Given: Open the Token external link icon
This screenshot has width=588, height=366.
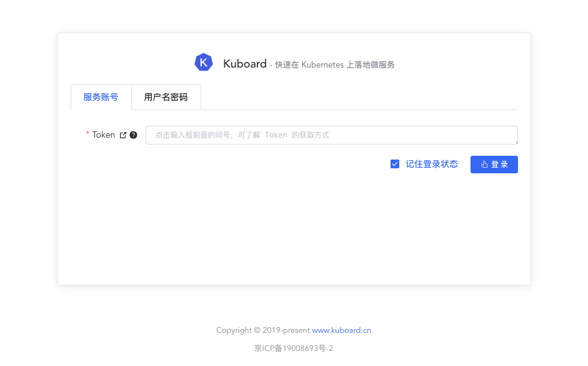Looking at the screenshot, I should click(x=122, y=135).
